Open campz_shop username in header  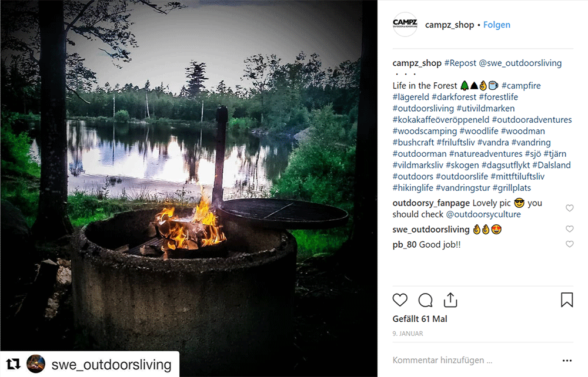[449, 25]
